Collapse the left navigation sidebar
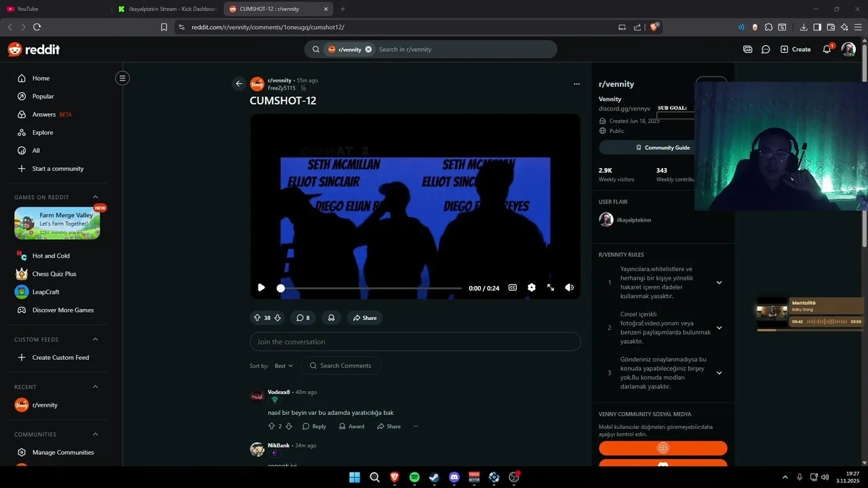 click(x=122, y=78)
